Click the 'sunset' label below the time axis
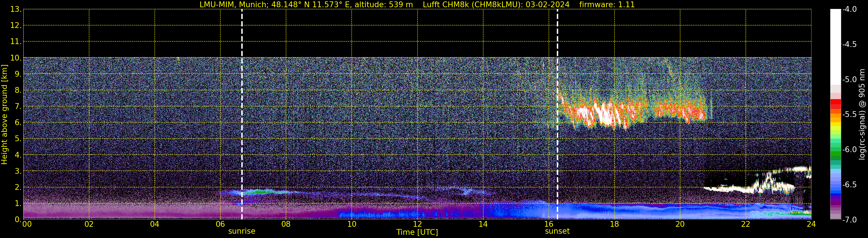This screenshot has height=238, width=868. (x=557, y=231)
